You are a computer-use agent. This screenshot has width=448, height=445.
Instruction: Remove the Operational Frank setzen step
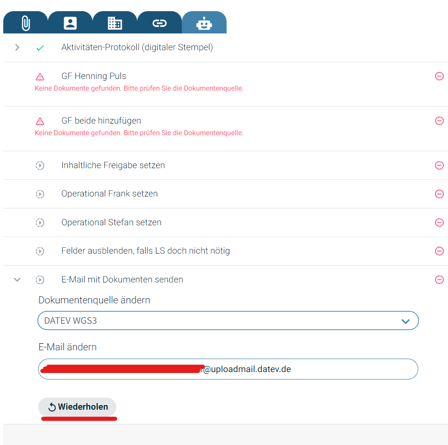point(439,194)
